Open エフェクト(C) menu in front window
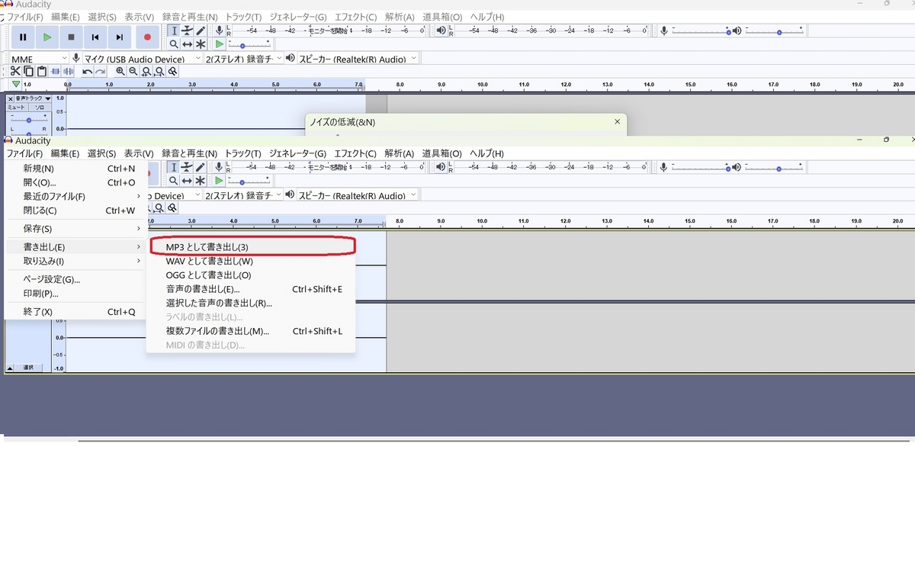This screenshot has width=915, height=588. coord(355,153)
